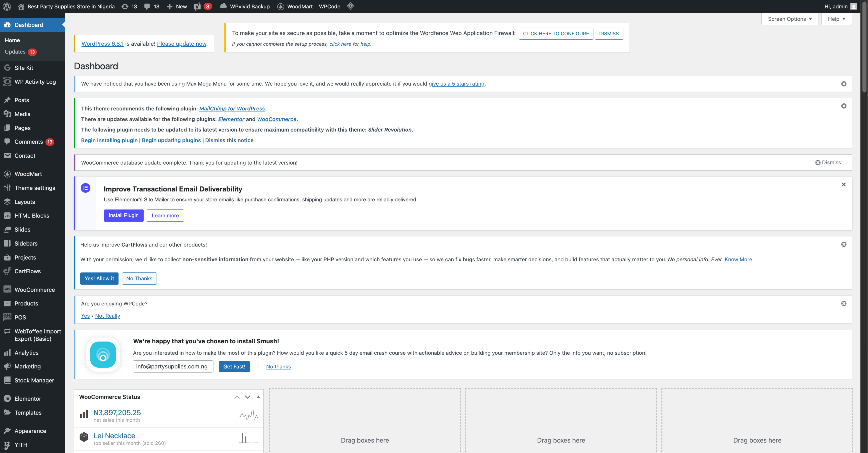Click Begin updating plugins link
This screenshot has width=868, height=453.
[171, 140]
